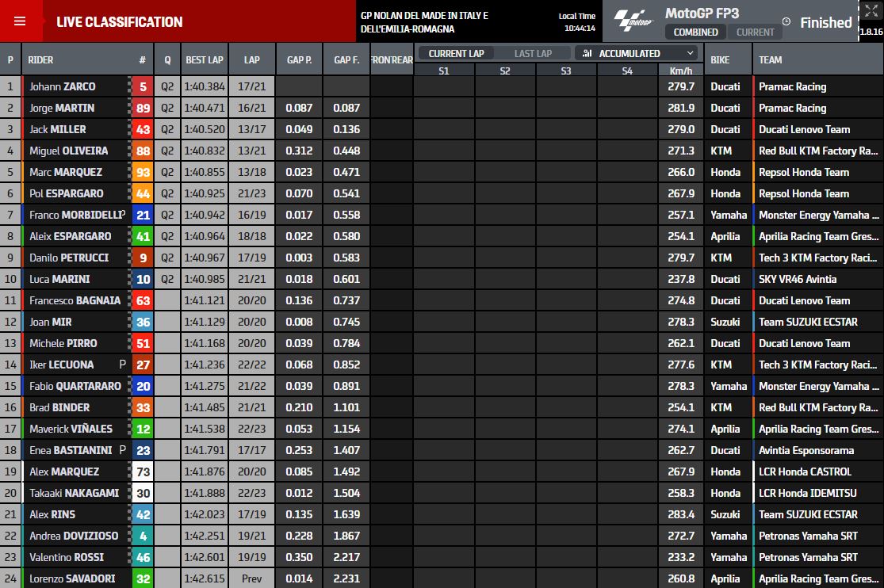Sort by BEST LAP column header

(205, 59)
